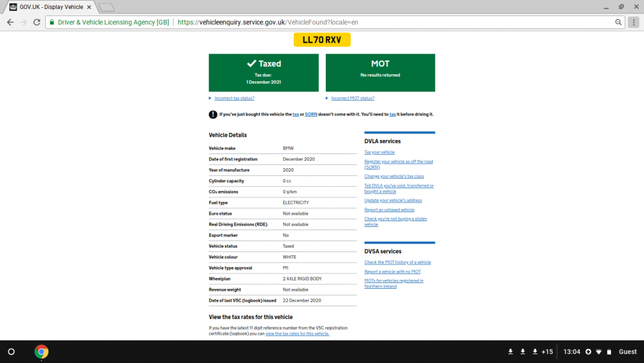
Task: Click the second download notification icon
Action: click(x=523, y=351)
